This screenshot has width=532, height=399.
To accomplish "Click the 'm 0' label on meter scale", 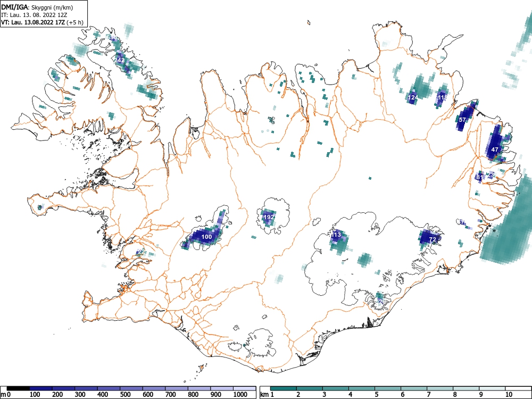I will click(6, 394).
